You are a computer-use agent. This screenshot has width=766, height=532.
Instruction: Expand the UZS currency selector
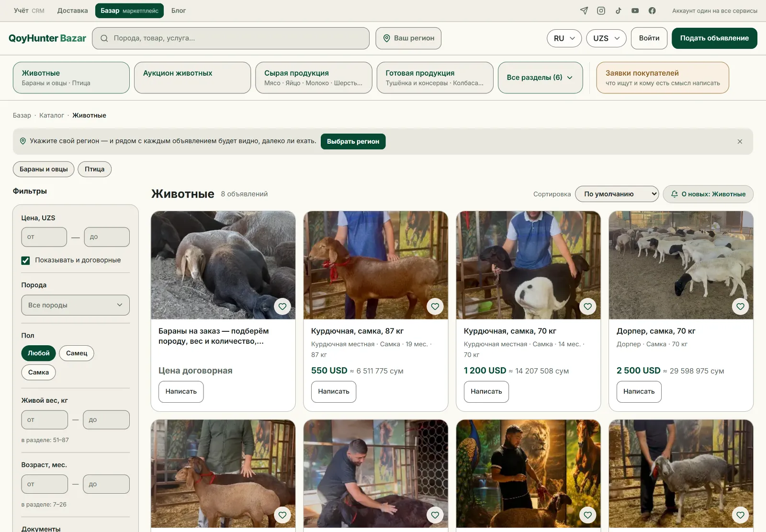pos(606,38)
